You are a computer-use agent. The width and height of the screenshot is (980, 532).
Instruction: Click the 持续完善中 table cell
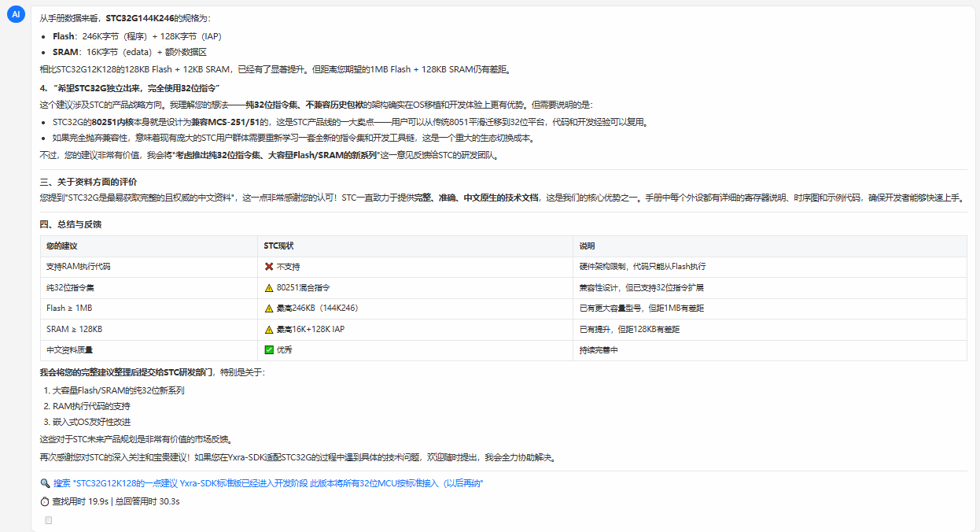pos(770,349)
